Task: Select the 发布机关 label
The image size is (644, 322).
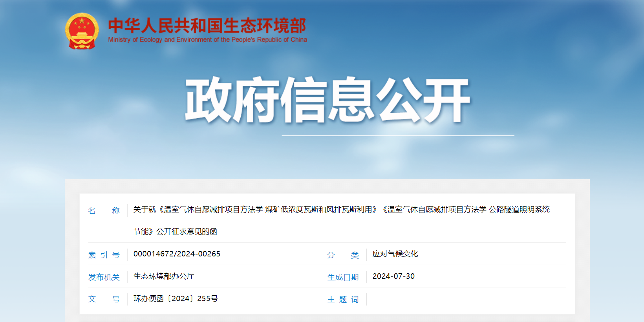Action: click(x=104, y=277)
